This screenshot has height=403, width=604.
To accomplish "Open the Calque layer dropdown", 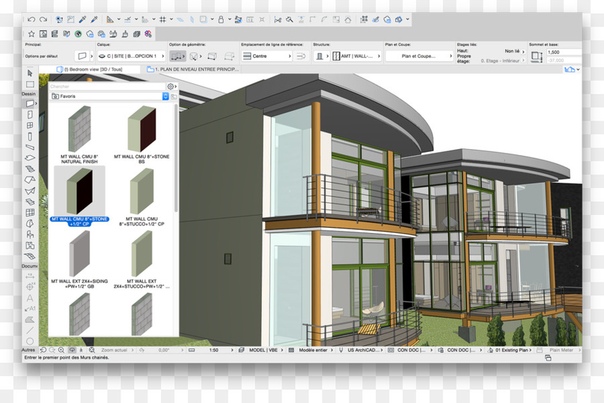I will coord(131,56).
